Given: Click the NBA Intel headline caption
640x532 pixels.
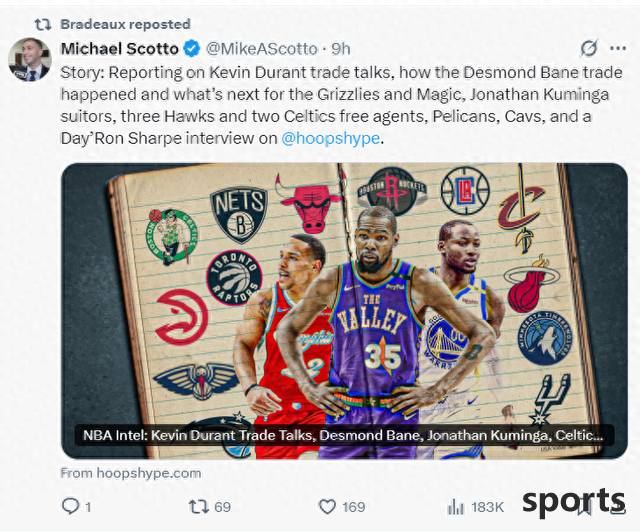Looking at the screenshot, I should click(343, 435).
